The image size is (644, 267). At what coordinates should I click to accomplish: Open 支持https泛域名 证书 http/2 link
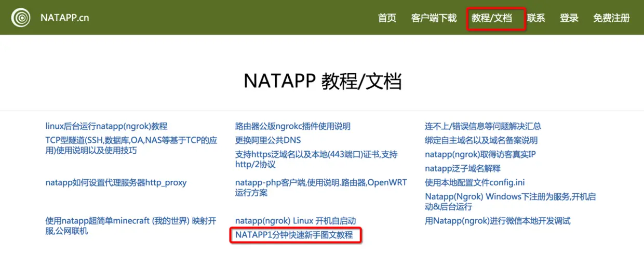pos(316,159)
